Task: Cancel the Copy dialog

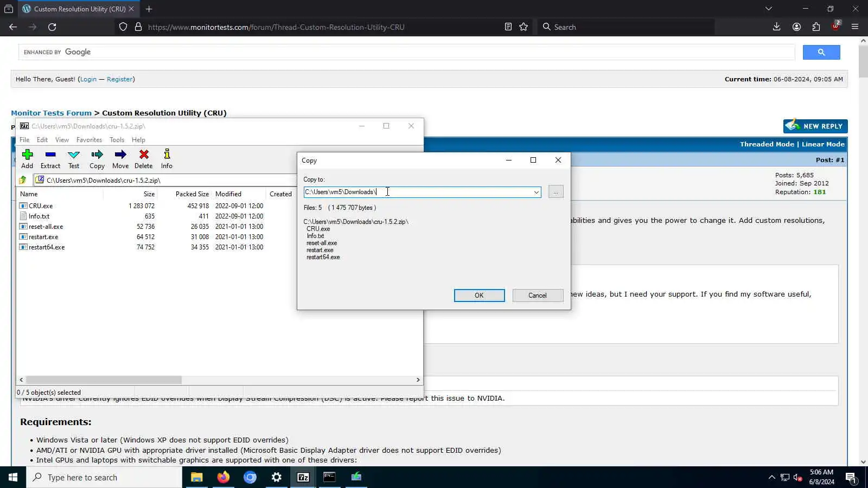Action: click(x=538, y=296)
